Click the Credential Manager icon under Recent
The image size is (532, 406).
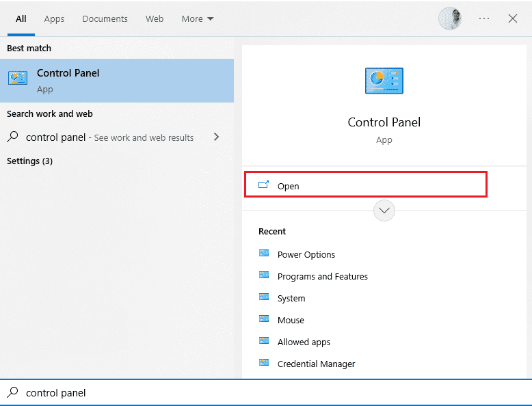(264, 363)
